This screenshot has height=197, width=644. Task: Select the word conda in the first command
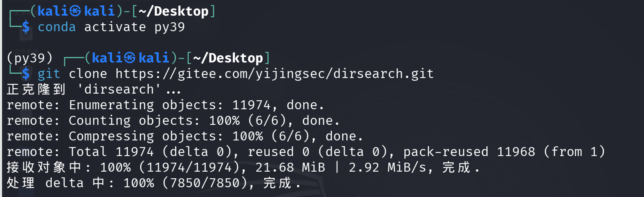pyautogui.click(x=57, y=27)
